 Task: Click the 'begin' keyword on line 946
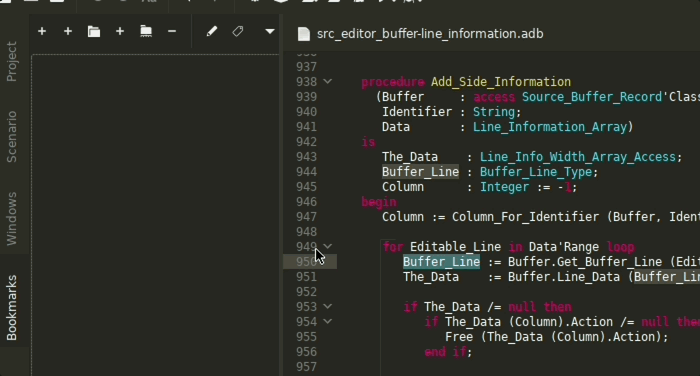click(379, 202)
